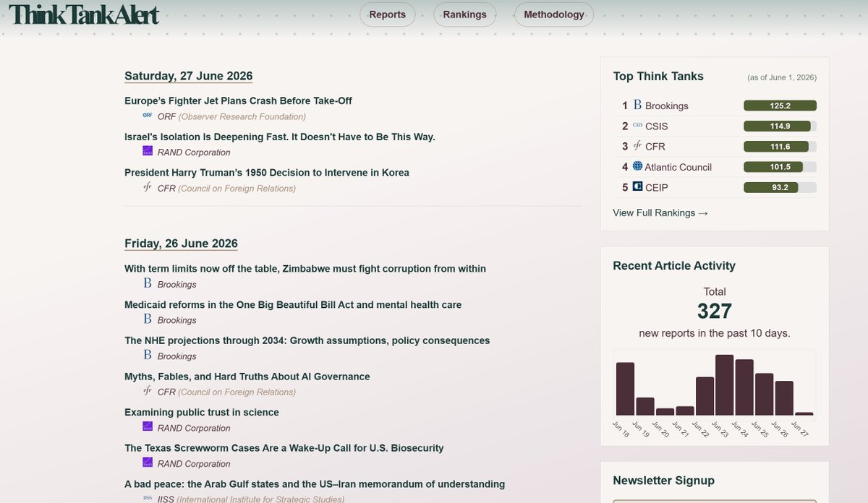Screen dimensions: 868x503
Task: Click IISS icon under the bad peace article
Action: pos(148,499)
